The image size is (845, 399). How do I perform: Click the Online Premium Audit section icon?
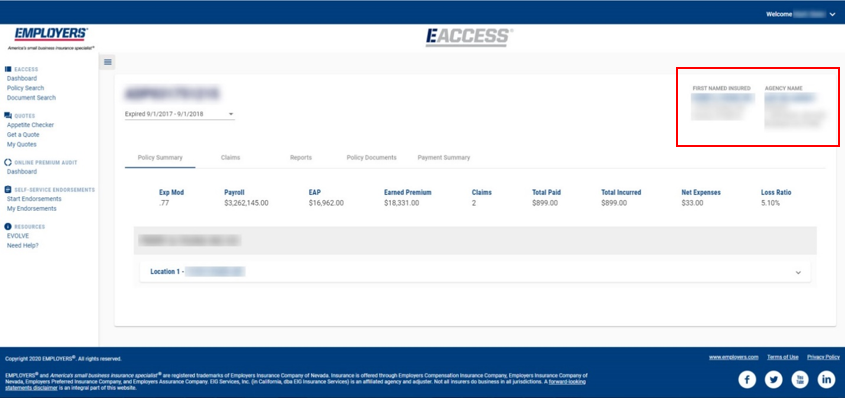[x=8, y=162]
